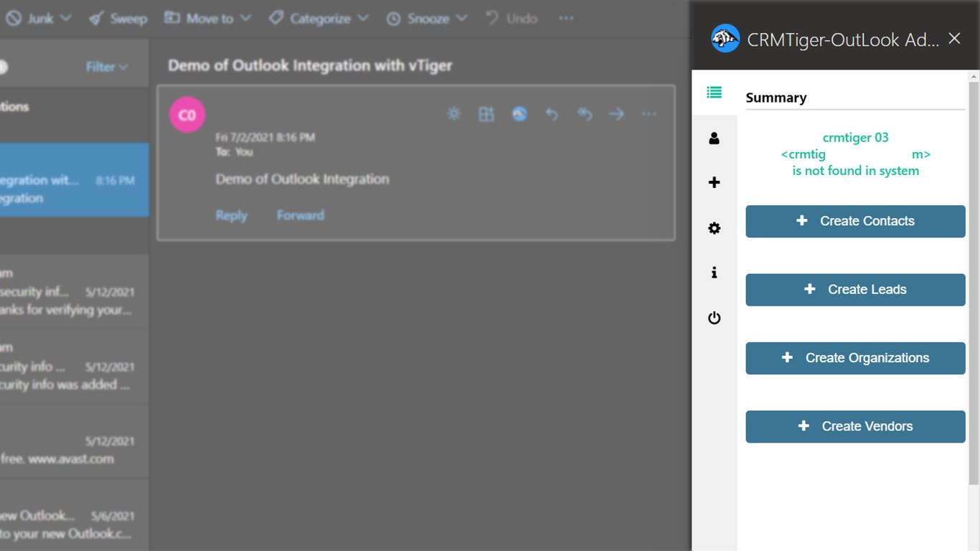Click the forward arrow icon in message header

616,113
